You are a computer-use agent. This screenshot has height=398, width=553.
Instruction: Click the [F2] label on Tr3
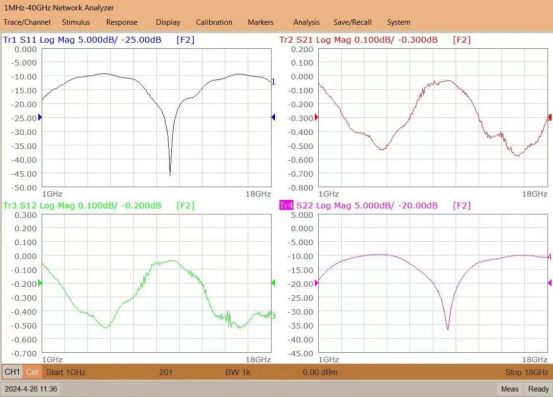click(186, 206)
